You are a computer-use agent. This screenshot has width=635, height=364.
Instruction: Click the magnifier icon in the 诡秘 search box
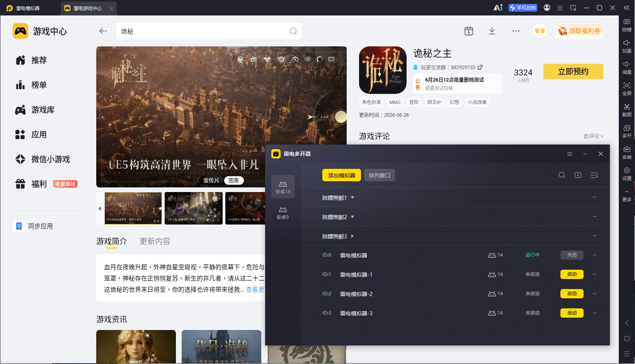pyautogui.click(x=293, y=31)
